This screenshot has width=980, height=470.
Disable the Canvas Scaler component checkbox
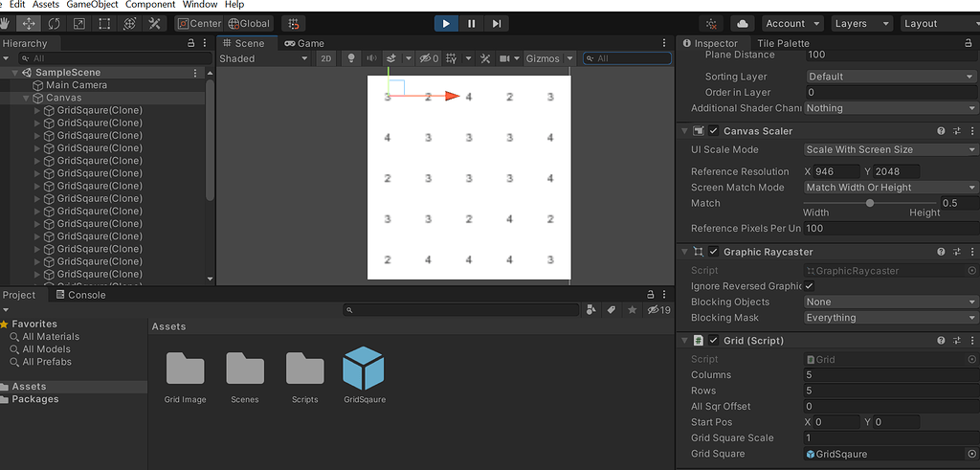(x=713, y=131)
